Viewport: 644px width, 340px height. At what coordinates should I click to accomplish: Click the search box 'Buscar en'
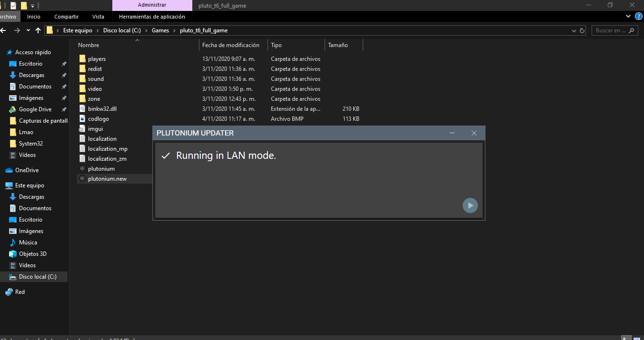pos(614,30)
